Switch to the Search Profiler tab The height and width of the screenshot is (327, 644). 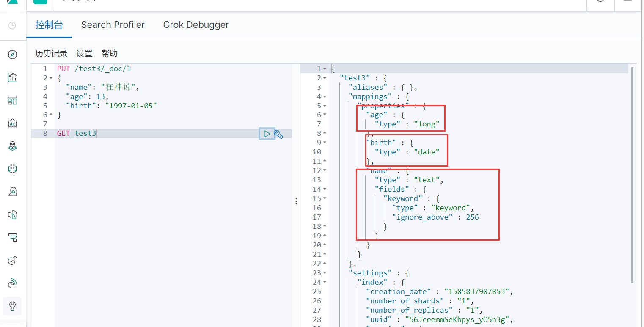(113, 25)
